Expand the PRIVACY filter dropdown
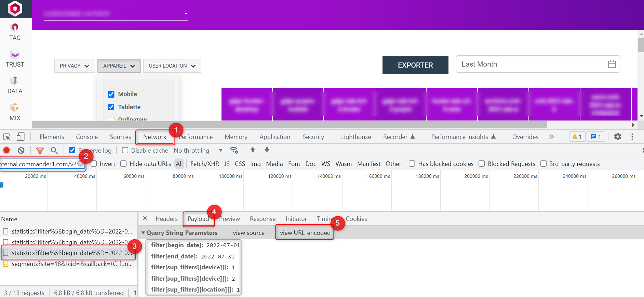The height and width of the screenshot is (297, 644). [x=75, y=66]
